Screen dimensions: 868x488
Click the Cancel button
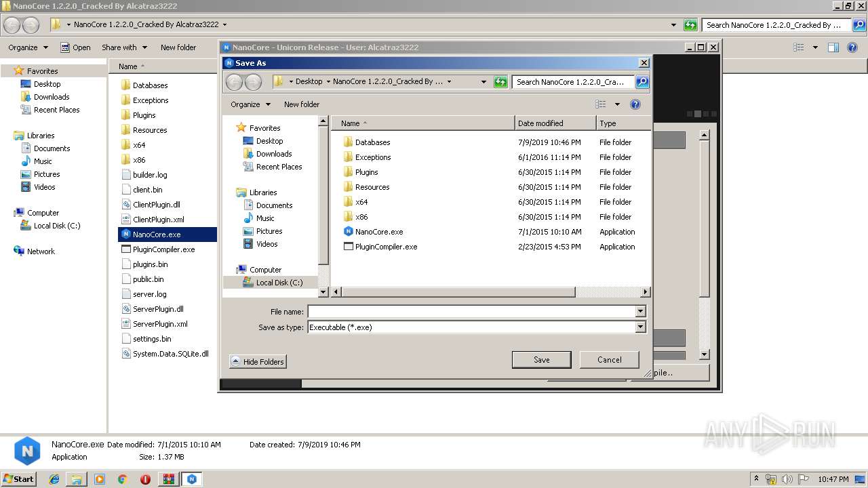pyautogui.click(x=610, y=360)
